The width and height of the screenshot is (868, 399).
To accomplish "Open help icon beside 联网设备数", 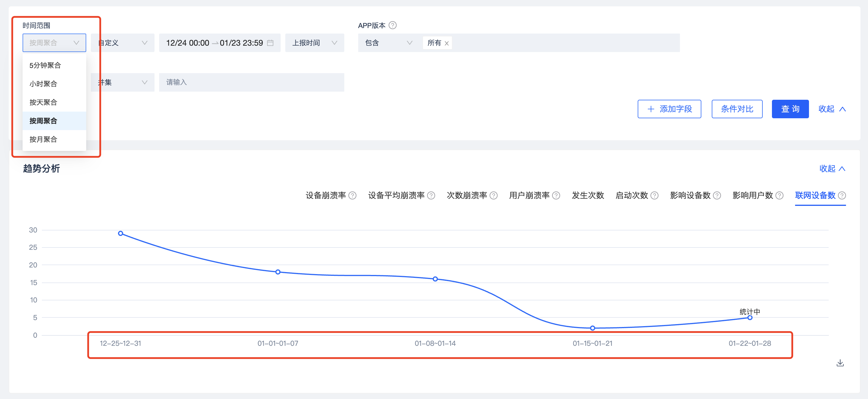I will click(842, 195).
